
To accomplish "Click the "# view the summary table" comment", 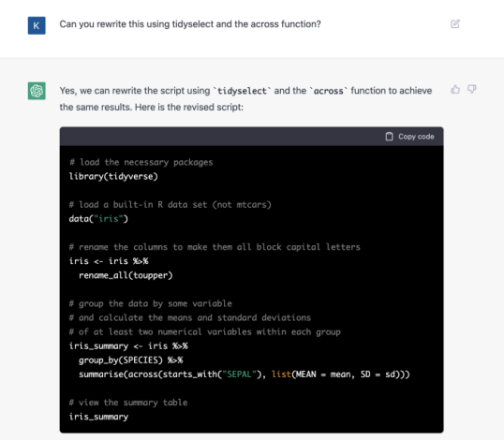I will tap(128, 403).
